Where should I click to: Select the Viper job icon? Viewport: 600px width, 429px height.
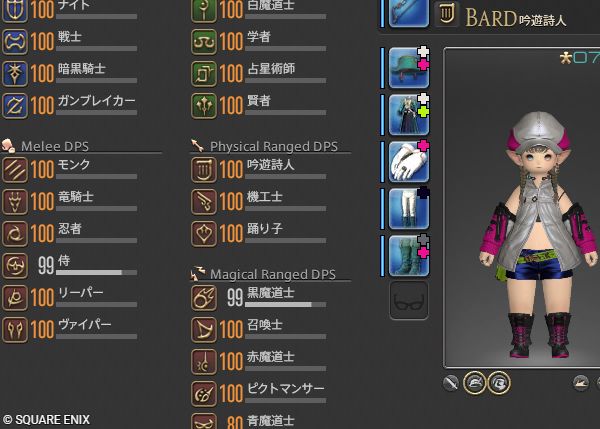[15, 329]
